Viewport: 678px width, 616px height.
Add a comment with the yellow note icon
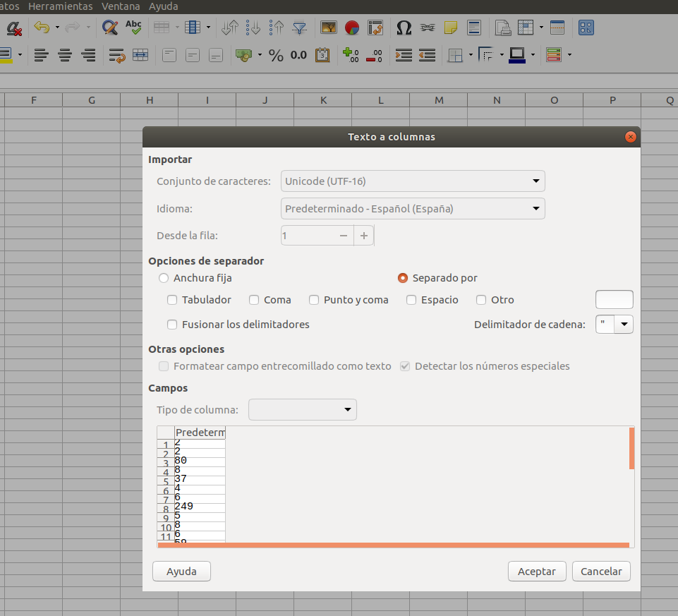point(451,28)
